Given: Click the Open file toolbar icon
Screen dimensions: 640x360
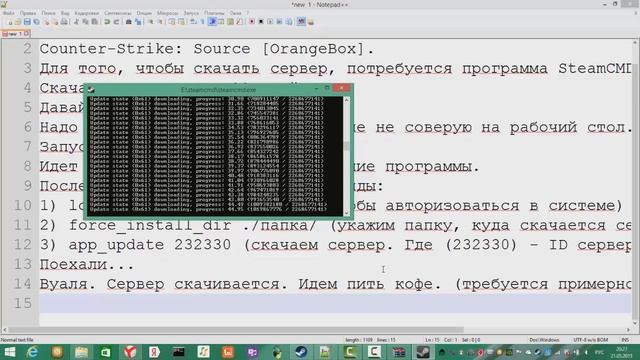Looking at the screenshot, I should [18, 22].
